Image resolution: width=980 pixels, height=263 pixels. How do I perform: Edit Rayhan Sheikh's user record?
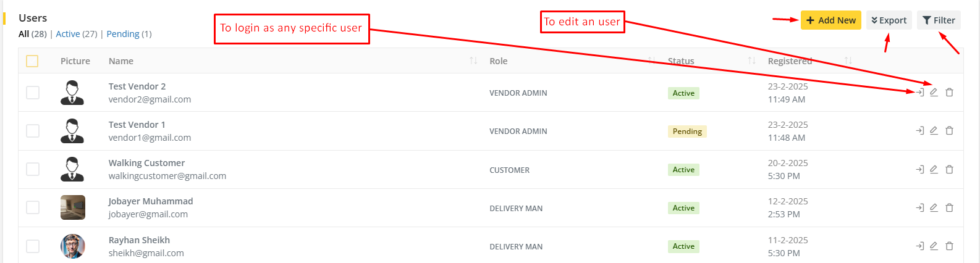click(934, 246)
